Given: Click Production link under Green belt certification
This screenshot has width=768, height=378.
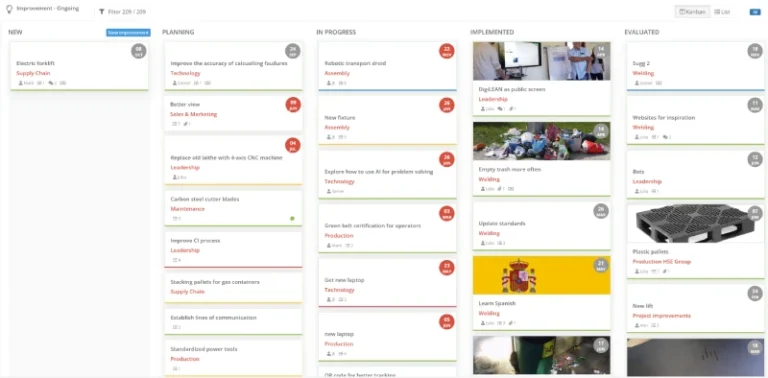Looking at the screenshot, I should [339, 236].
